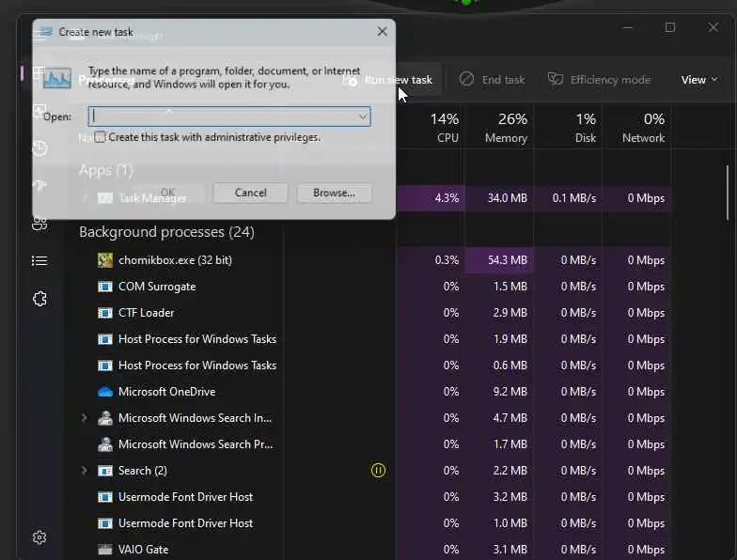Open Task Manager settings gear

[39, 537]
